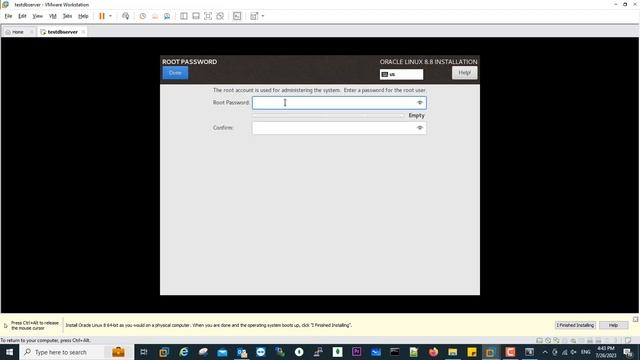Click the ENG language indicator

tap(586, 352)
